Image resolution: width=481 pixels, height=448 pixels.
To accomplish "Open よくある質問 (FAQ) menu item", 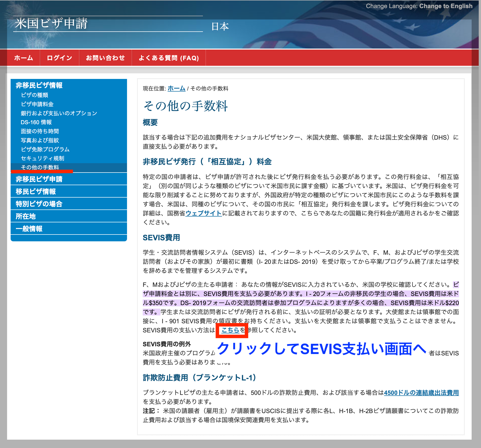I will (x=169, y=58).
